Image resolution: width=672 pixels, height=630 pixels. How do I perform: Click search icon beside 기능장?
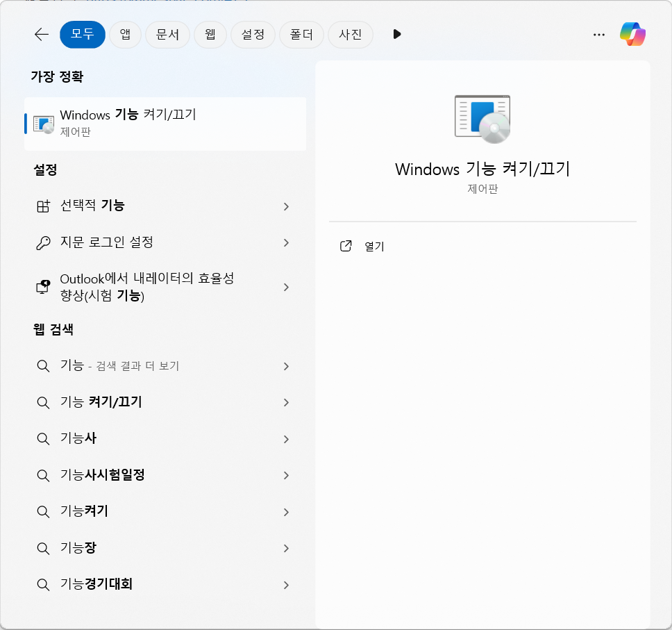coord(43,549)
